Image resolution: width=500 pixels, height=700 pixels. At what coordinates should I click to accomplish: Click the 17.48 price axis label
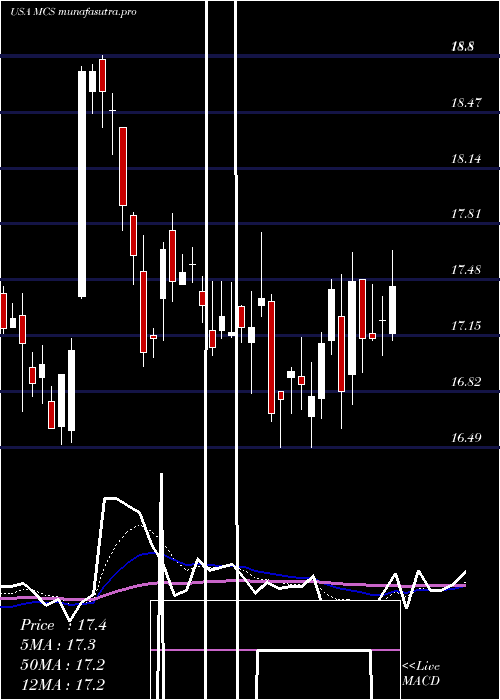(x=467, y=270)
